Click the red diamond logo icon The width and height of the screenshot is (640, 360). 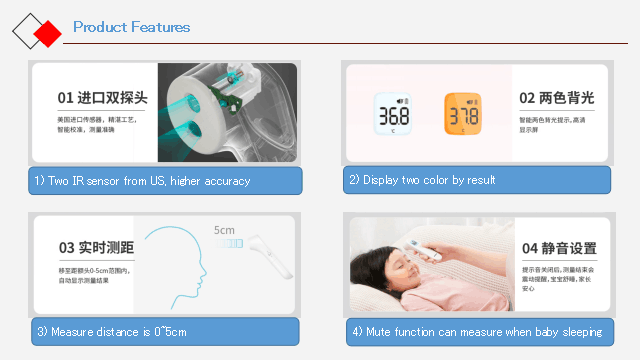coord(48,34)
